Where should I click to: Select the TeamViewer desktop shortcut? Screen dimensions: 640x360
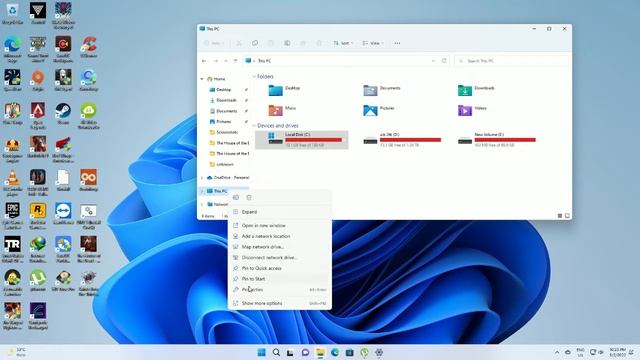pos(63,214)
